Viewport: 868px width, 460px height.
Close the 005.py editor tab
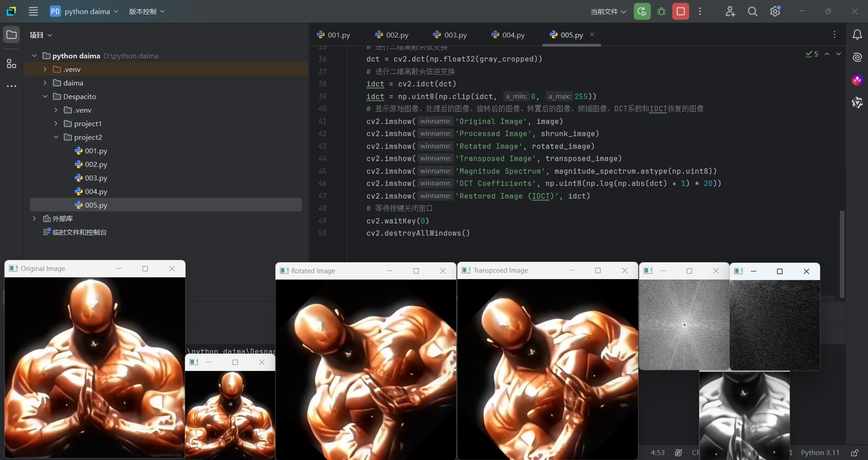[x=592, y=34]
